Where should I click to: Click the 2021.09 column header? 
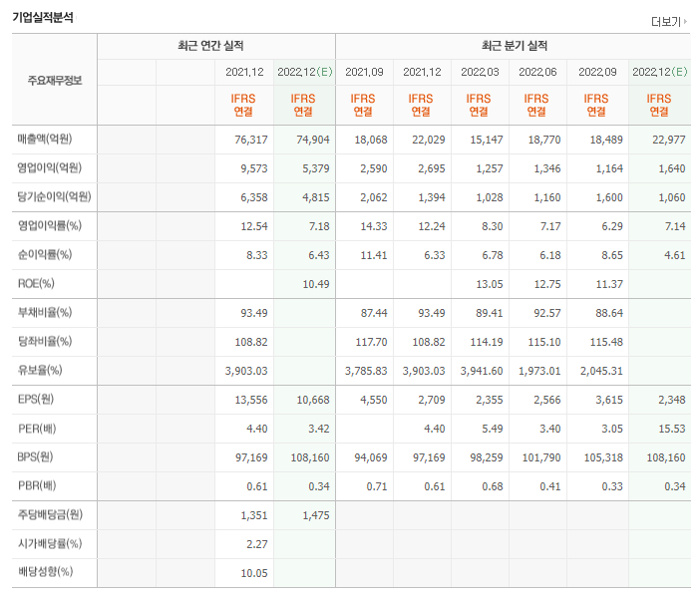364,72
